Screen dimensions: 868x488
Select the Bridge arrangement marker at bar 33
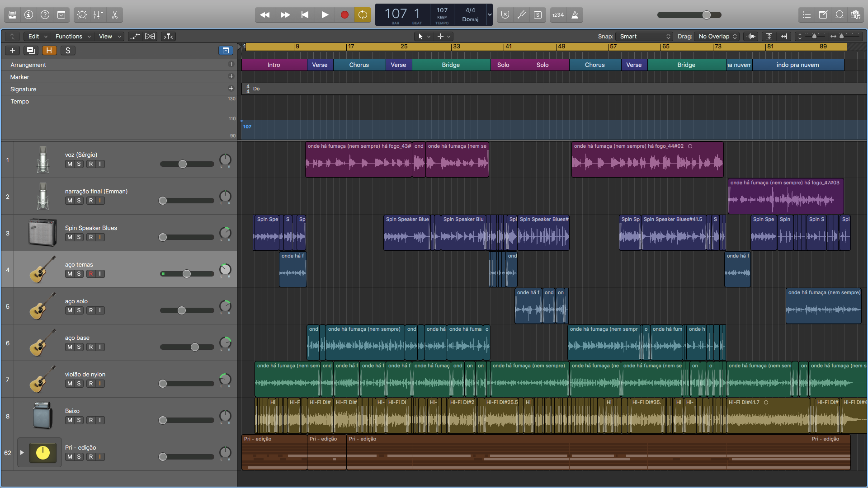point(451,65)
